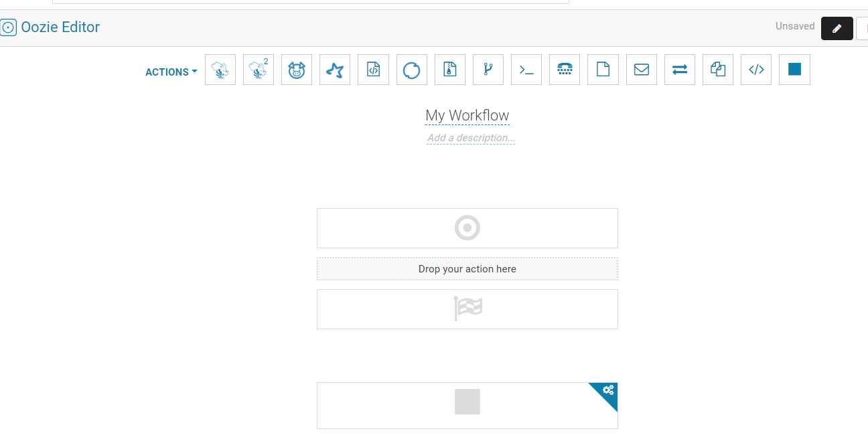Pick the Email envelope action icon

tap(642, 70)
